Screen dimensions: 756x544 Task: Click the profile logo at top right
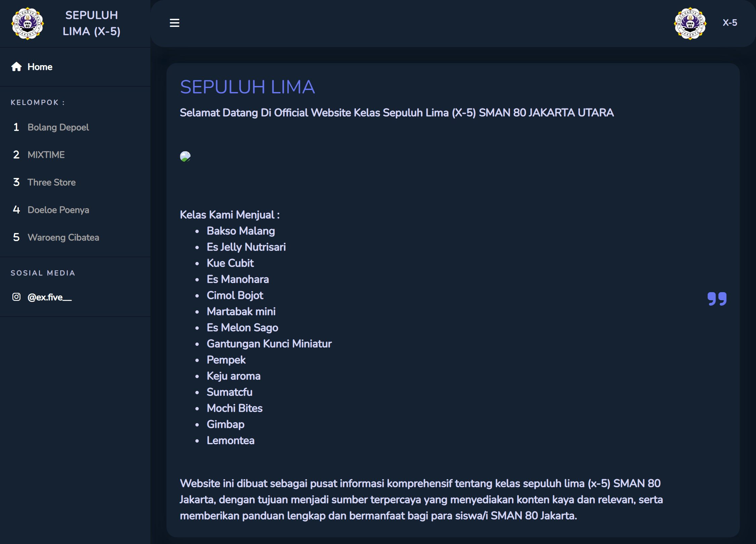pyautogui.click(x=690, y=24)
